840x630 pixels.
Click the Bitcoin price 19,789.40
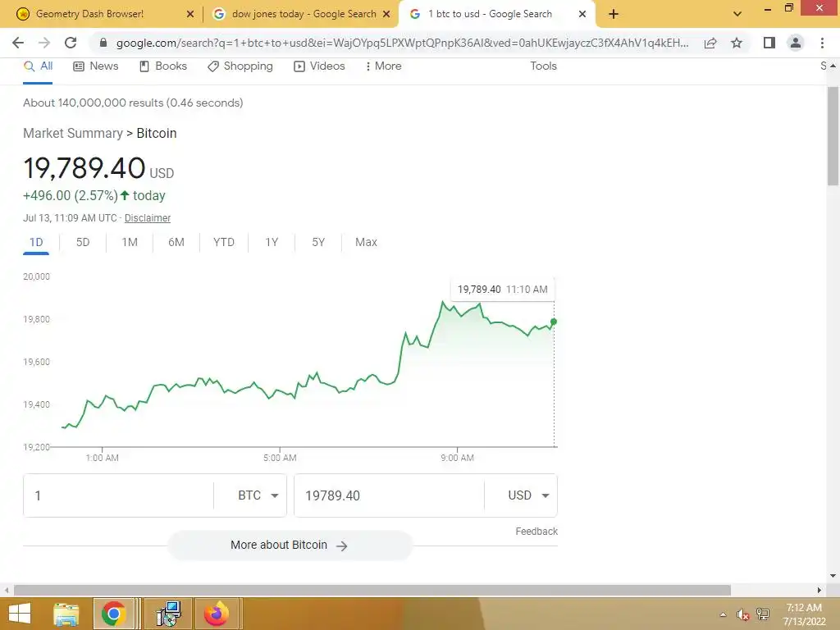84,168
